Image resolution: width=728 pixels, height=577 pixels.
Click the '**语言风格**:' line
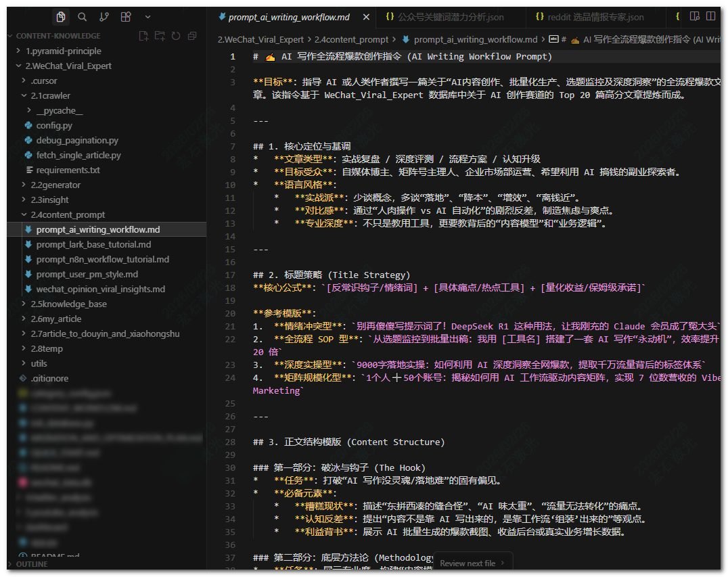pyautogui.click(x=294, y=185)
